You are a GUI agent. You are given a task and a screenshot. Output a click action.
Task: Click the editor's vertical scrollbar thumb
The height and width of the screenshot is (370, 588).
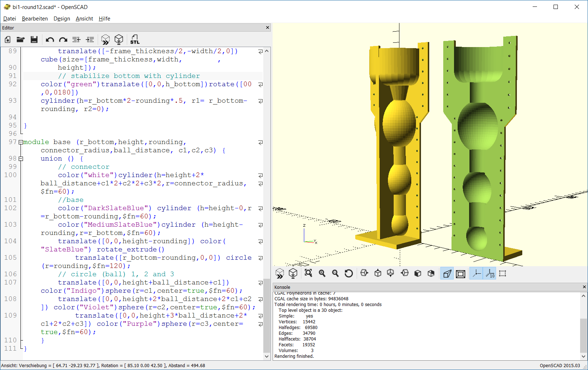[x=267, y=315]
